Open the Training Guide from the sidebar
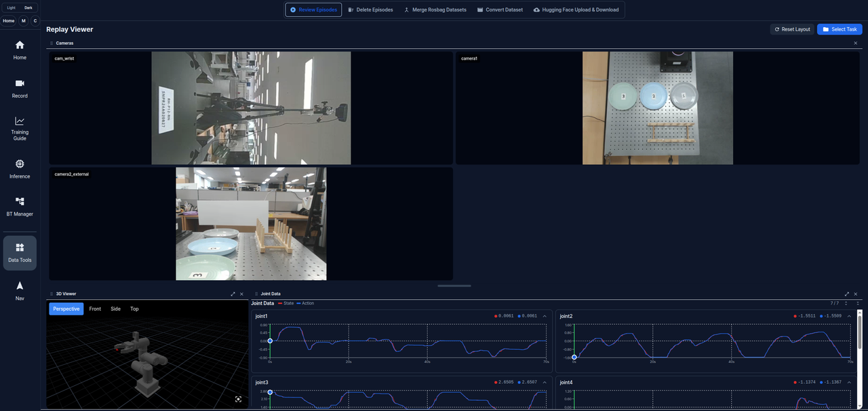The width and height of the screenshot is (868, 411). (20, 129)
